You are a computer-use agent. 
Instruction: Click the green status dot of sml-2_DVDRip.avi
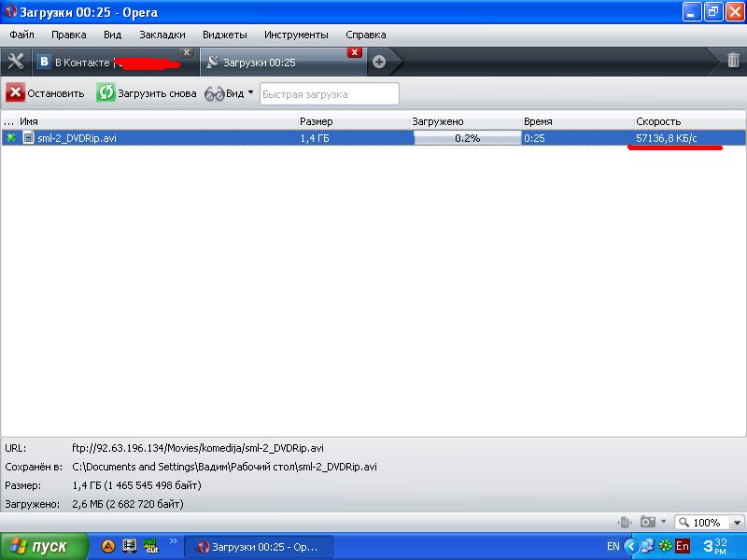(x=11, y=138)
